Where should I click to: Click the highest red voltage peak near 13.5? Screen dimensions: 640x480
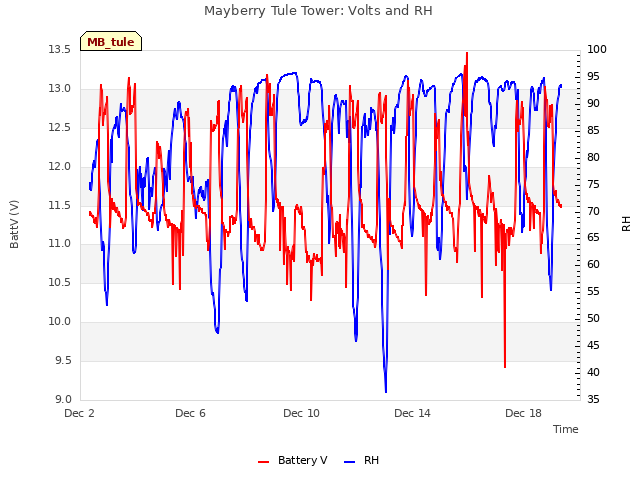point(467,53)
